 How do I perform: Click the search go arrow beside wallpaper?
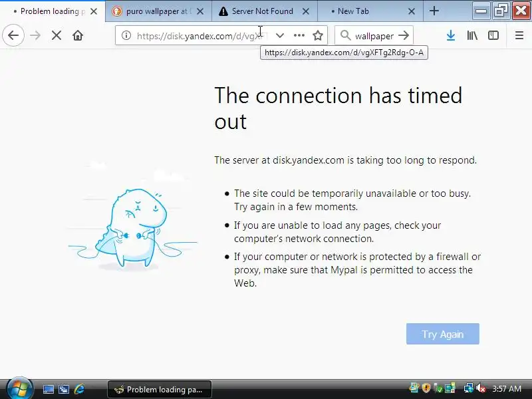coord(404,35)
